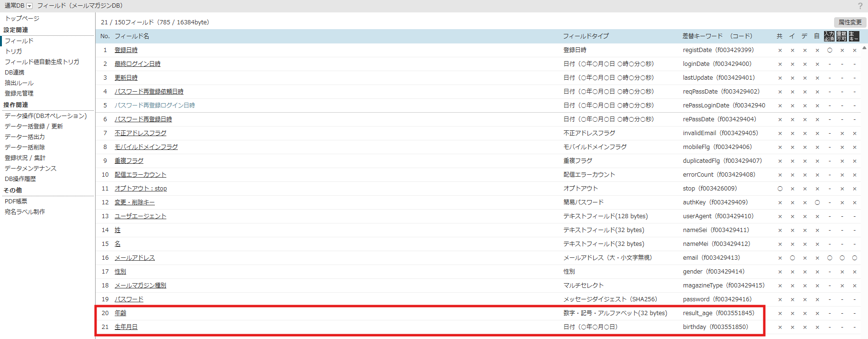Viewport: 868px width, 339px height.
Task: Open トリガ in the sidebar
Action: click(x=13, y=52)
